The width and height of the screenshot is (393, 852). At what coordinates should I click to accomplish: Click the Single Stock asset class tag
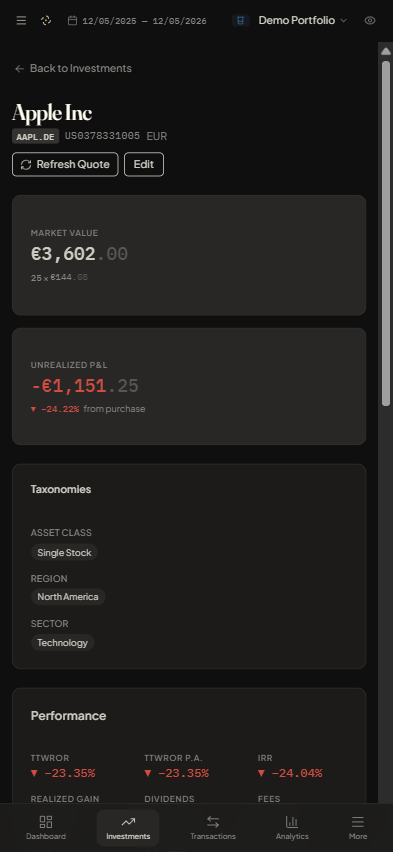coord(64,553)
